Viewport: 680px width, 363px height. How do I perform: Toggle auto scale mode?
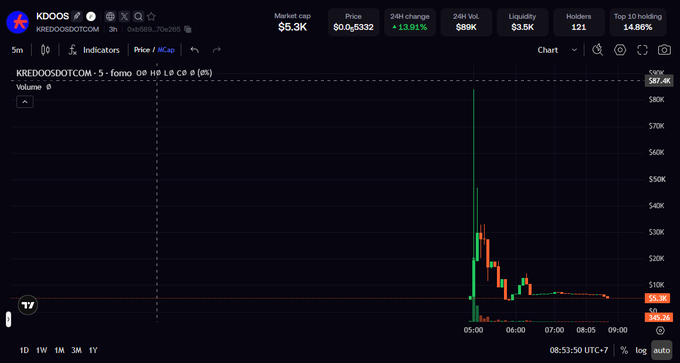661,350
